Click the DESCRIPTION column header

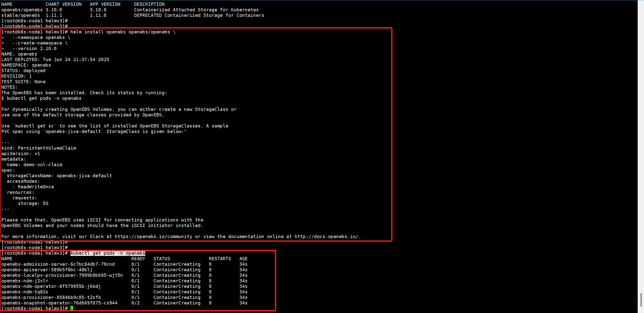149,4
